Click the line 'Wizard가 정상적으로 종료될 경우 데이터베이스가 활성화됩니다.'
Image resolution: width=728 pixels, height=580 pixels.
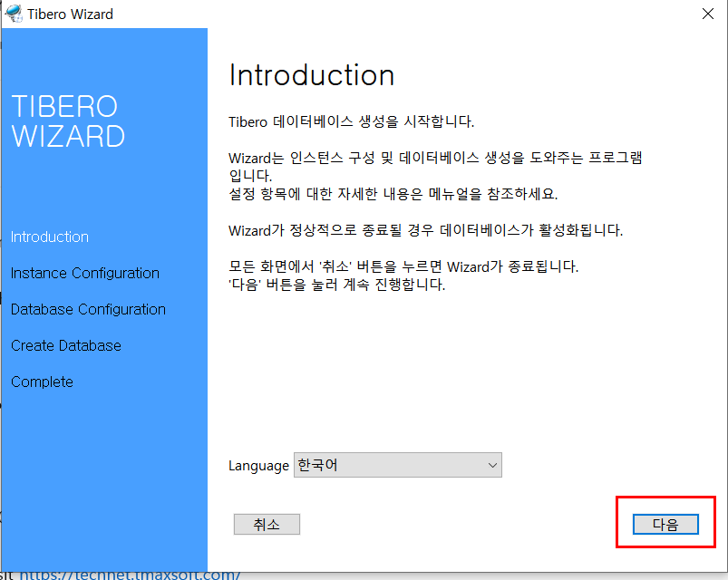[x=426, y=230]
